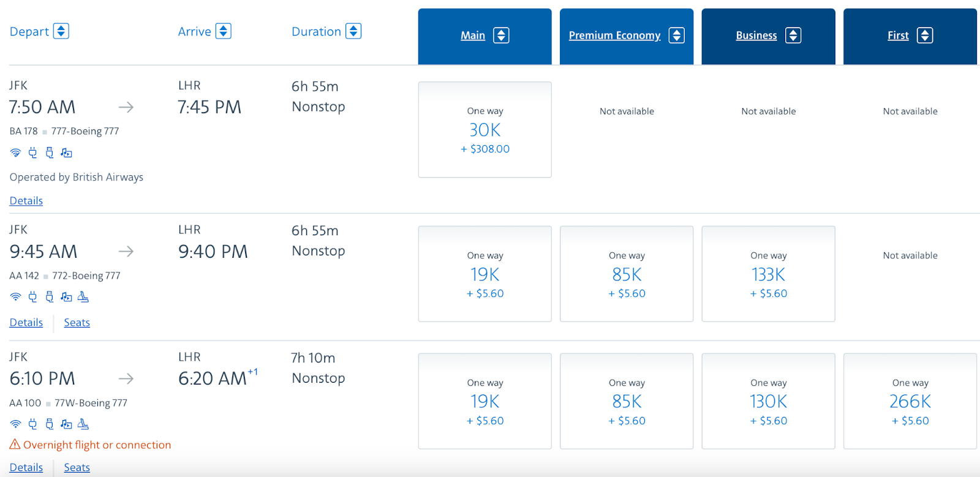
Task: Click the sort arrows icon beside Duration
Action: [353, 31]
